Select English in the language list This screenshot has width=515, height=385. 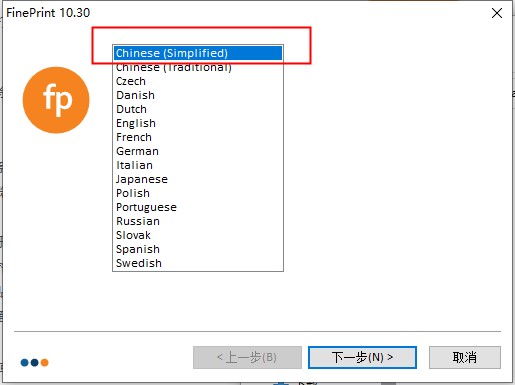[x=198, y=123]
